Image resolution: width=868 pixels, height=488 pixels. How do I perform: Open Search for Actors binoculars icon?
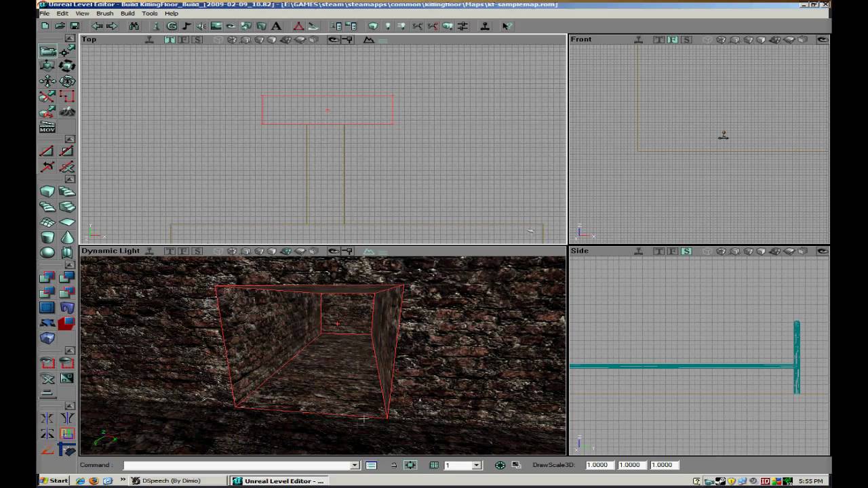coord(134,26)
